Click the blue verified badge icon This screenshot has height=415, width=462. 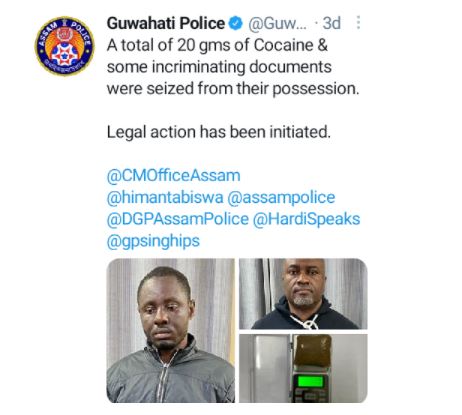[236, 24]
